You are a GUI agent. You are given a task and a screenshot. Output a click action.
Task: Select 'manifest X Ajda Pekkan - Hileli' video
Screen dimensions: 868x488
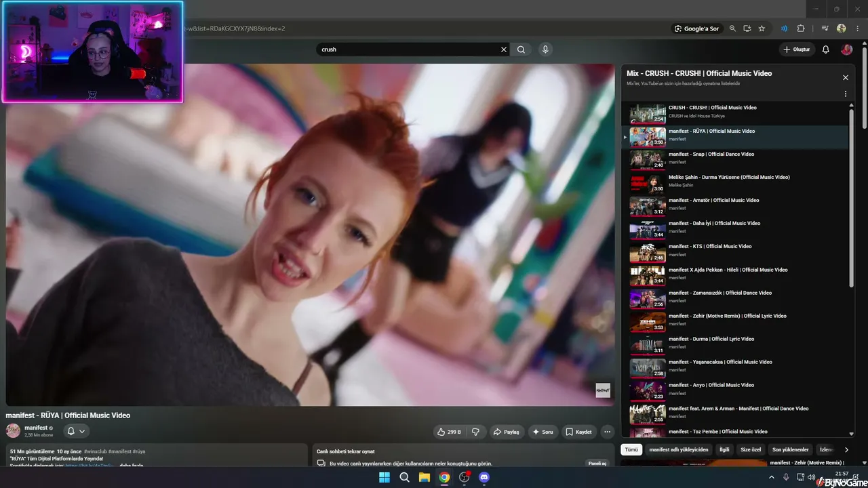tap(735, 275)
